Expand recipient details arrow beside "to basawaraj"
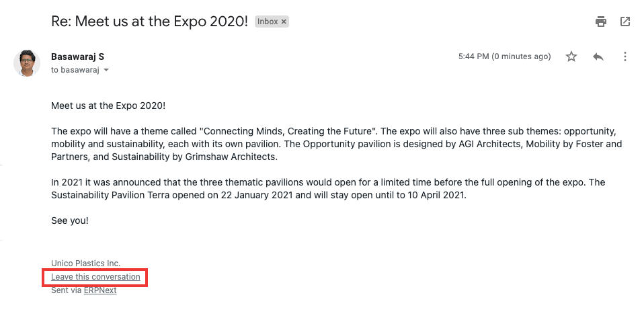This screenshot has width=644, height=324. point(106,70)
